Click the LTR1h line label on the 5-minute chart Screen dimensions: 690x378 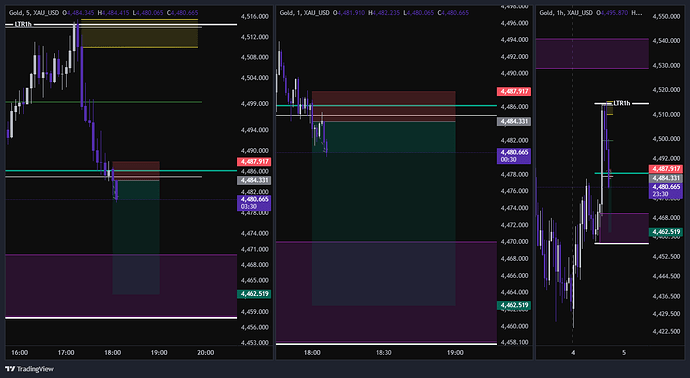tap(23, 24)
